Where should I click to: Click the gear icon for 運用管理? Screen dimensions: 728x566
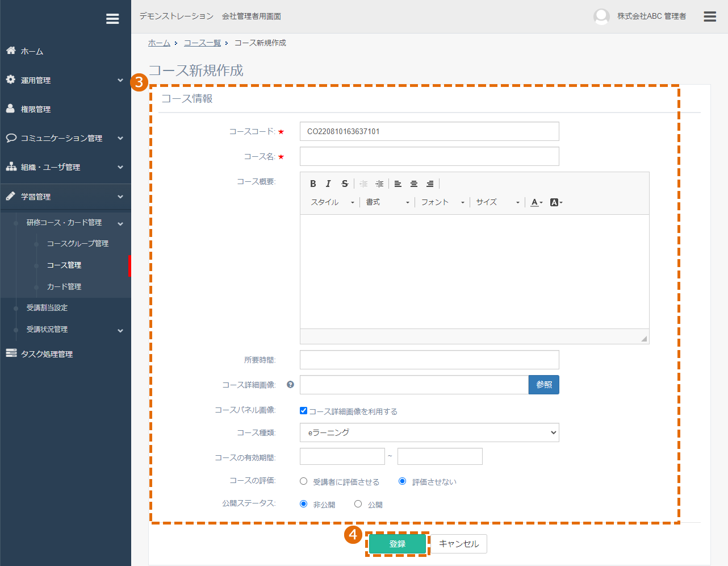[x=11, y=80]
